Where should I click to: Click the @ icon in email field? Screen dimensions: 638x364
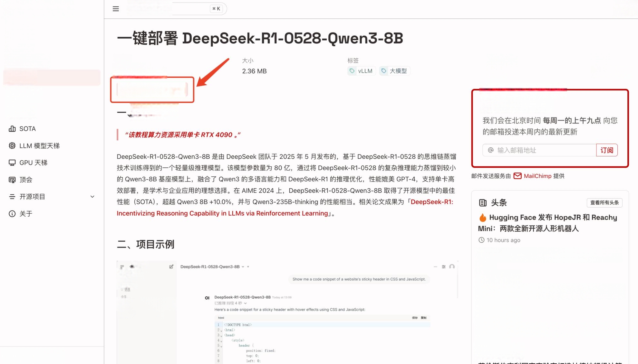pyautogui.click(x=491, y=150)
